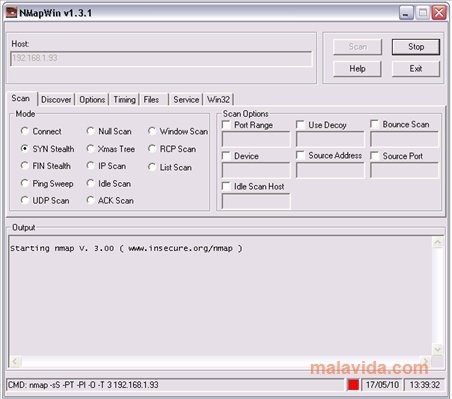Click the Device text field
452x399 pixels.
(x=256, y=170)
